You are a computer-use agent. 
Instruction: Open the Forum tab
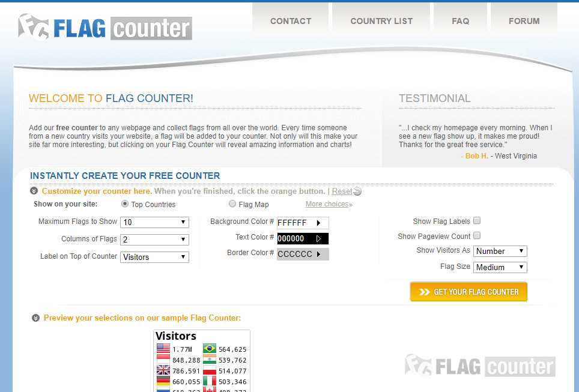click(x=524, y=21)
